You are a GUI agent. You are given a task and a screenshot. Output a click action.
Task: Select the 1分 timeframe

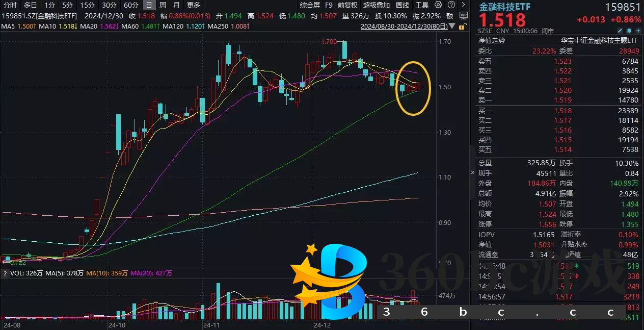coord(49,5)
